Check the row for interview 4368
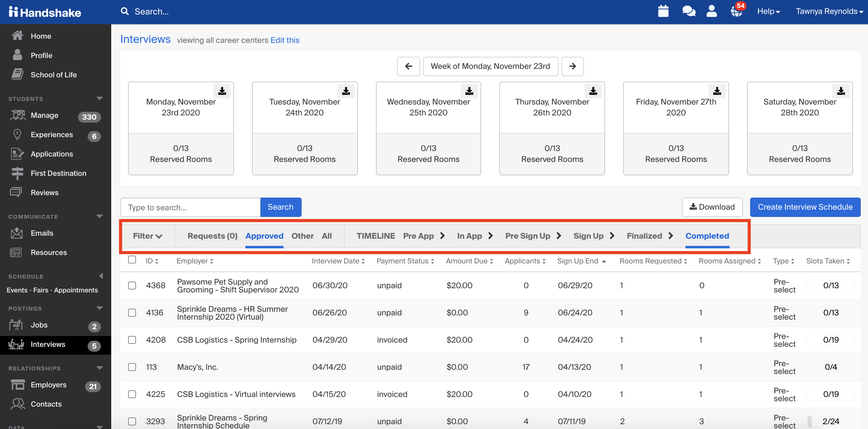The height and width of the screenshot is (429, 868). point(132,285)
